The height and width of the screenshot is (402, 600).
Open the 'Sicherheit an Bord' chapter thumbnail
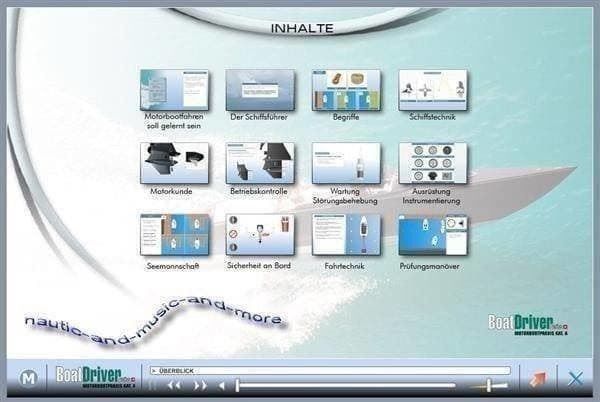[x=260, y=235]
